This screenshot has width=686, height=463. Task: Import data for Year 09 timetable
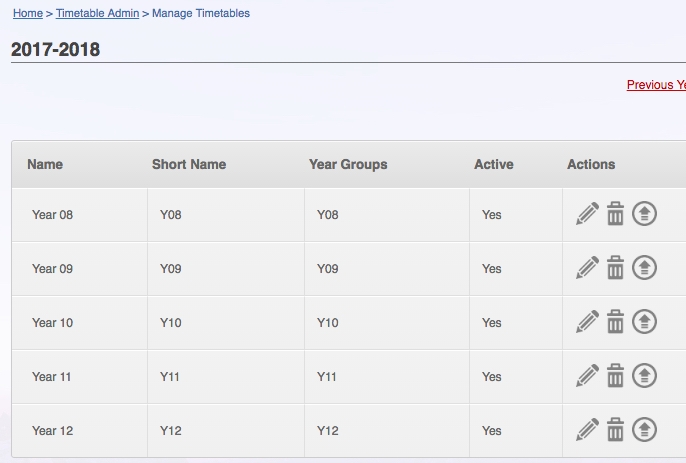click(644, 267)
